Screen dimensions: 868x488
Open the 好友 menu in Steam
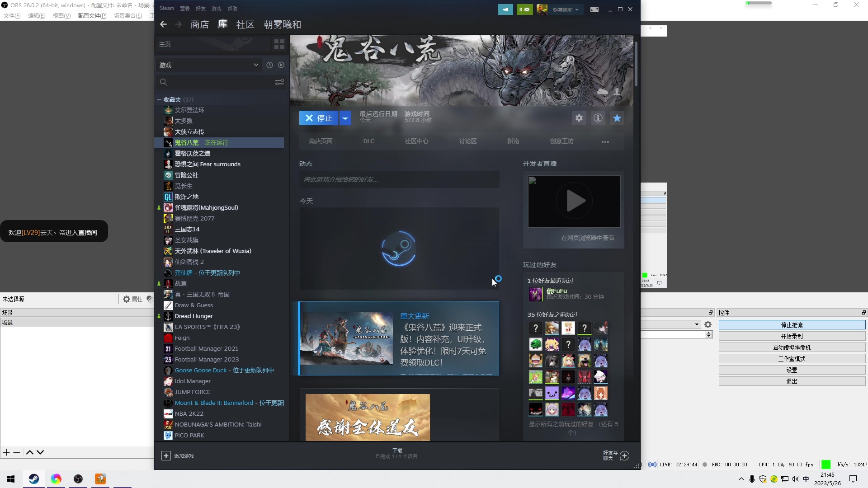coord(201,9)
